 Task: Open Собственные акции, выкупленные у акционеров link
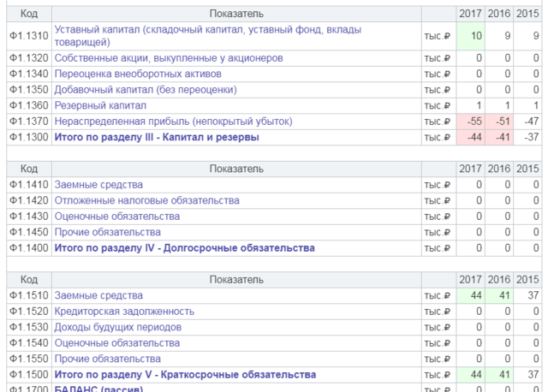[169, 58]
